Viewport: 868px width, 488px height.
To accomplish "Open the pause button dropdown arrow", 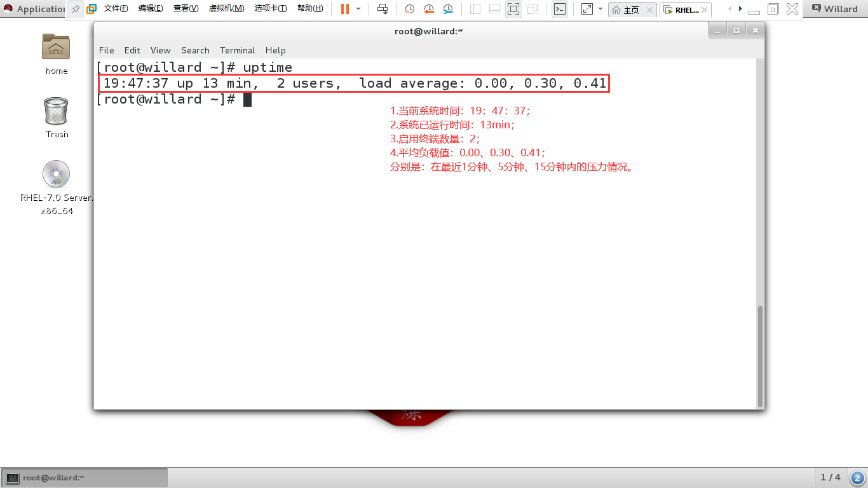I will click(358, 10).
